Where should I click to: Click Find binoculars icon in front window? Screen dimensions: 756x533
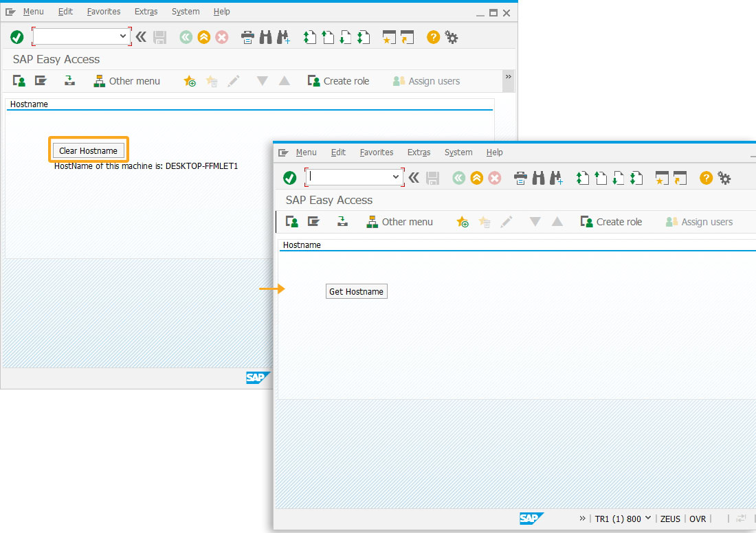coord(539,178)
